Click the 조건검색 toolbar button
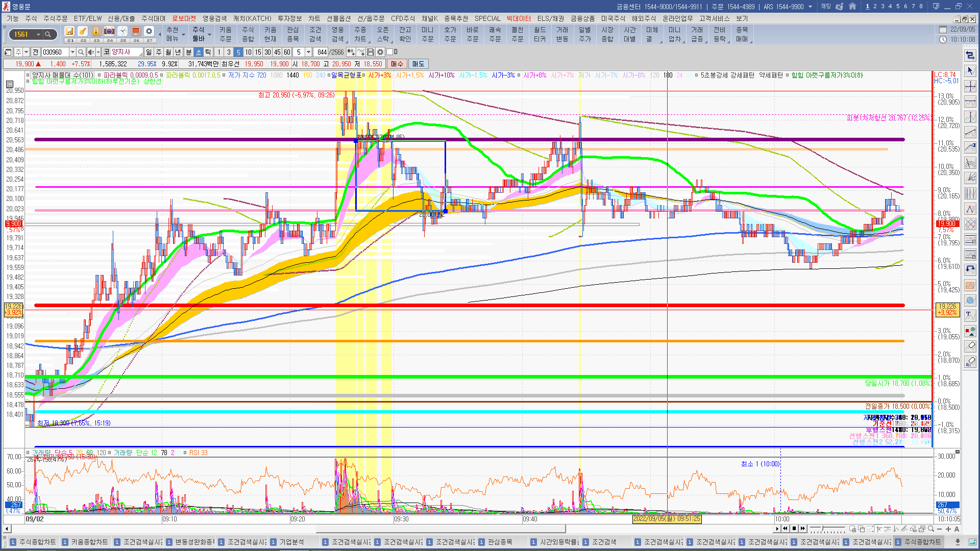This screenshot has width=980, height=551. point(315,34)
